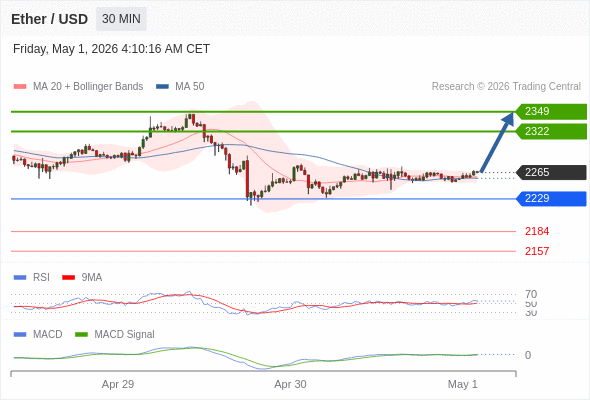Click the 2184 support level label
This screenshot has height=400, width=590.
click(537, 231)
